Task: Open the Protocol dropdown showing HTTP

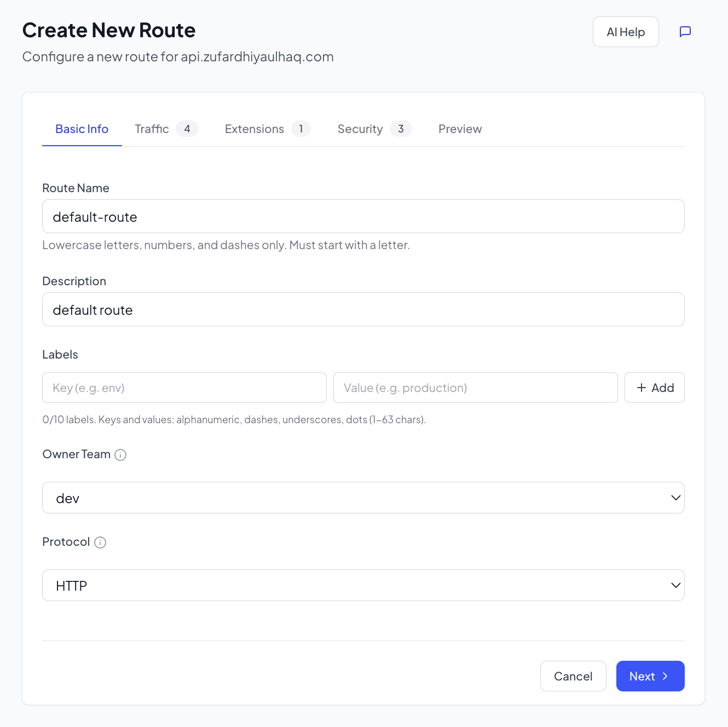Action: tap(363, 586)
